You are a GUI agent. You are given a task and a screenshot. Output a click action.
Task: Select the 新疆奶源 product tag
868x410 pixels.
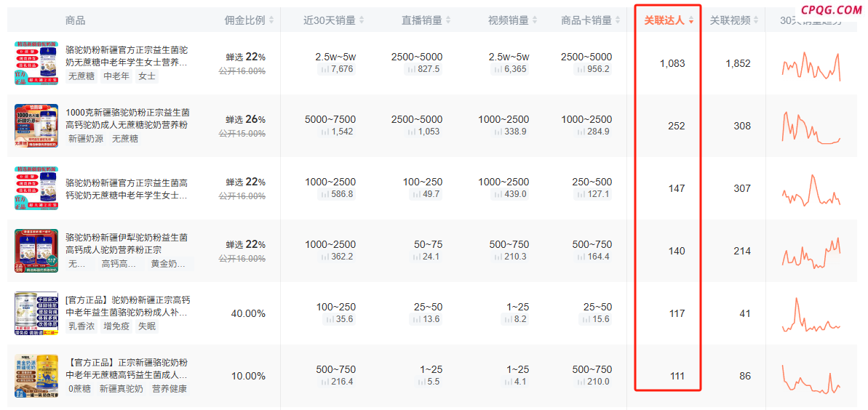click(x=86, y=138)
